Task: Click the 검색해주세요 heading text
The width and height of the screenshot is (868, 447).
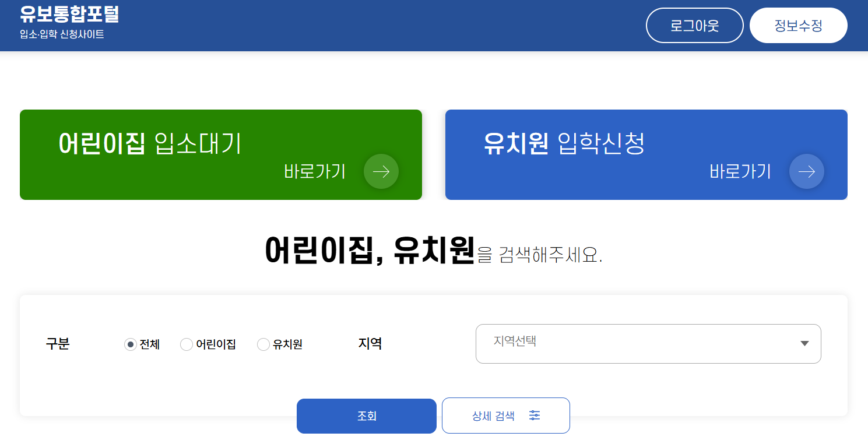Action: [550, 255]
